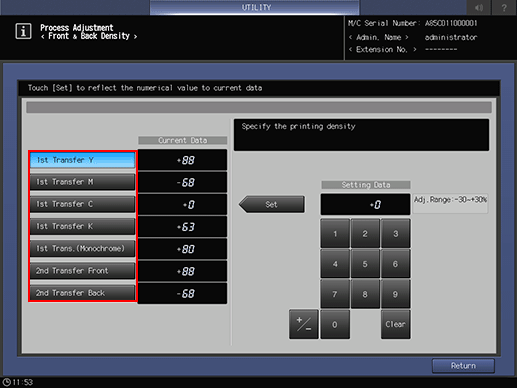Choose 2nd Transfer Back item
The height and width of the screenshot is (388, 517).
[82, 293]
